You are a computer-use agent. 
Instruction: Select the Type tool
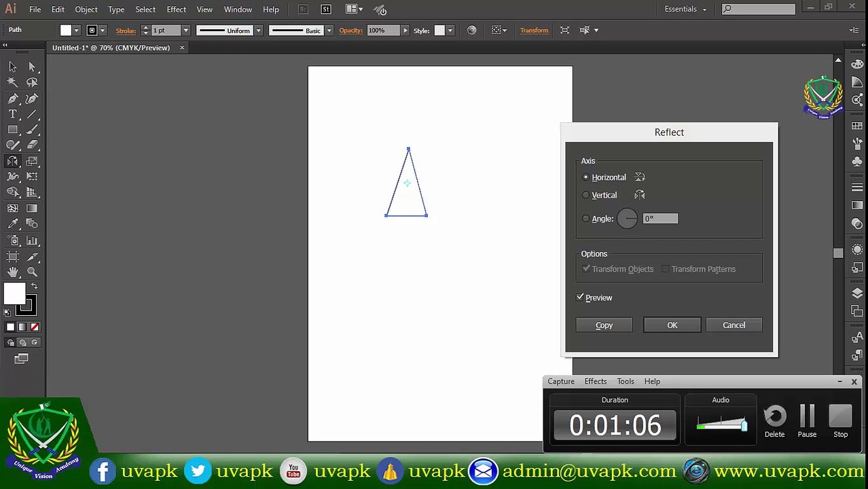pyautogui.click(x=13, y=114)
